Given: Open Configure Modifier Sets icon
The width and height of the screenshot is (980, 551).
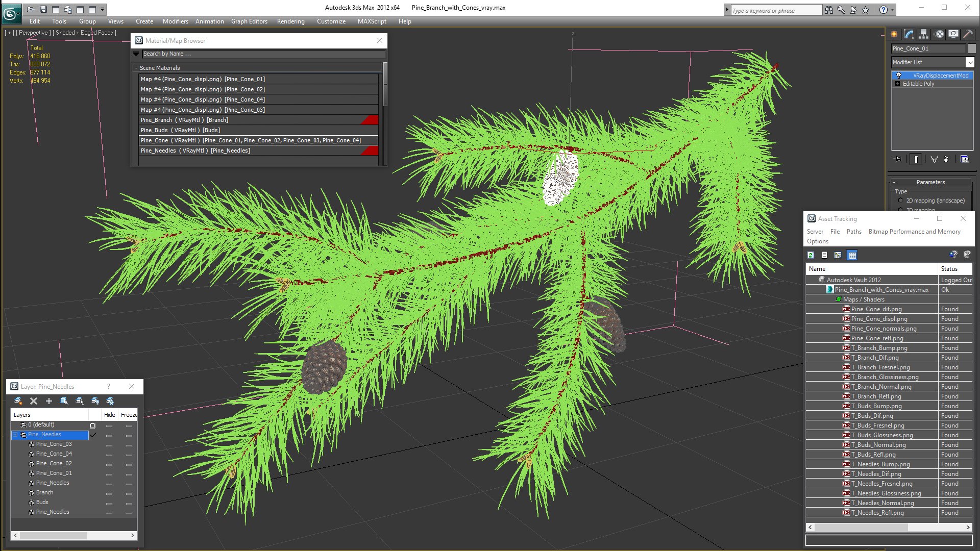Looking at the screenshot, I should (964, 159).
